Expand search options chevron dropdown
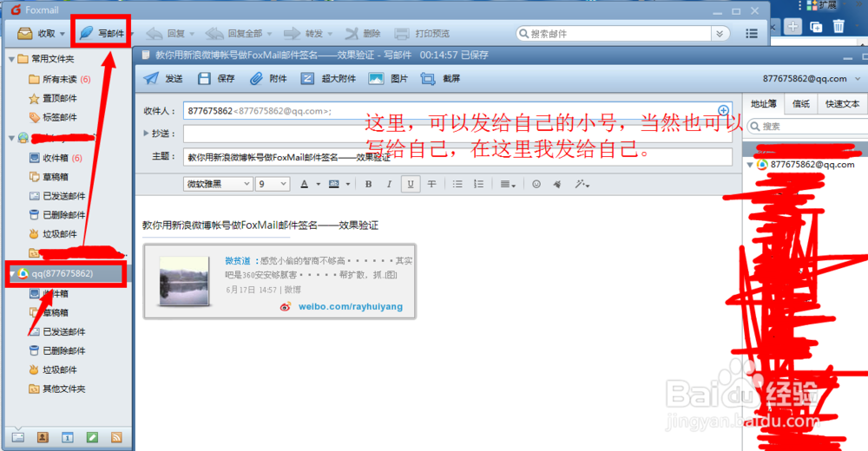Screen dimensions: 868x451 (720, 34)
